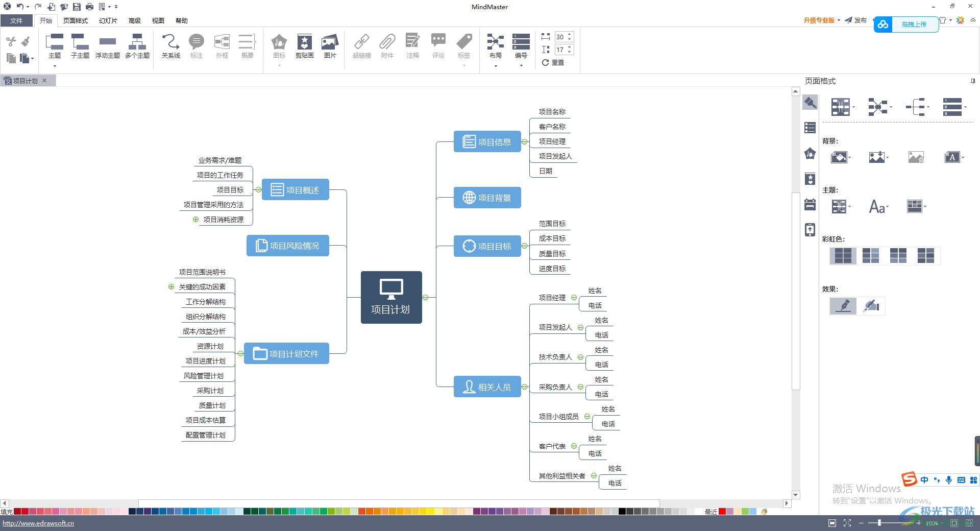This screenshot has height=531, width=980.
Task: Click the print icon in title bar
Action: tap(89, 7)
